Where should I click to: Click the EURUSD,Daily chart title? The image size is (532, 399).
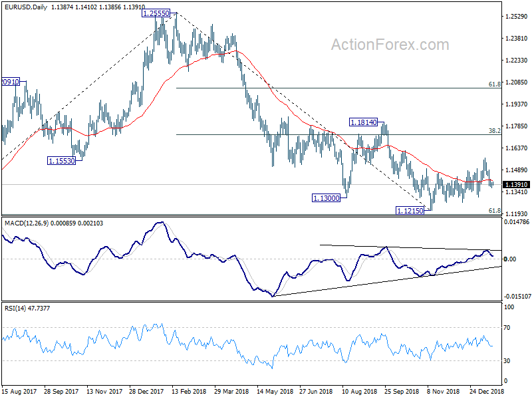pos(26,7)
